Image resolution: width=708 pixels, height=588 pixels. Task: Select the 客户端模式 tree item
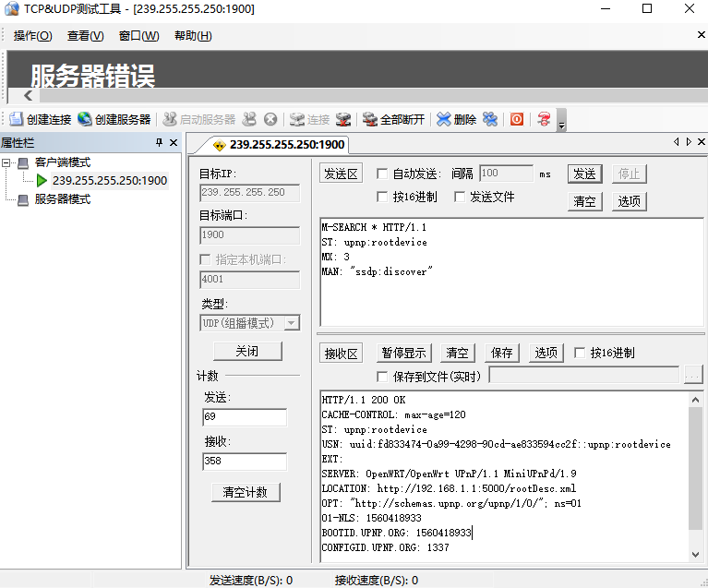coord(63,162)
